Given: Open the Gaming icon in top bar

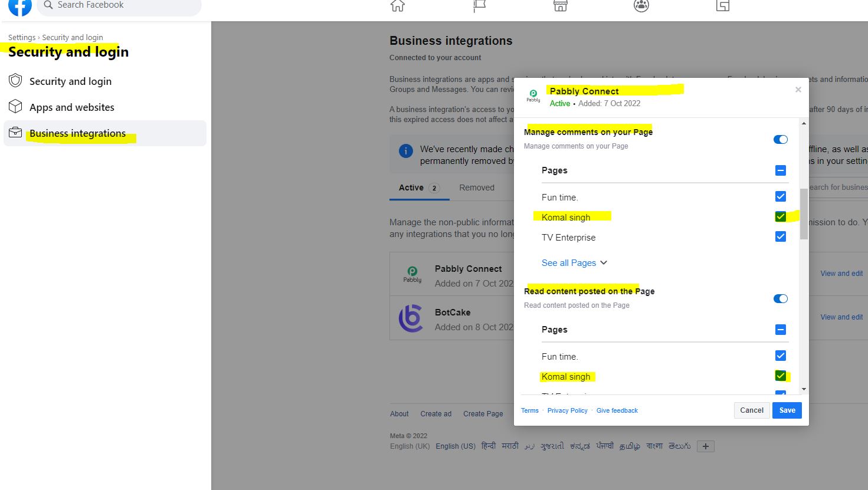Looking at the screenshot, I should [x=722, y=5].
